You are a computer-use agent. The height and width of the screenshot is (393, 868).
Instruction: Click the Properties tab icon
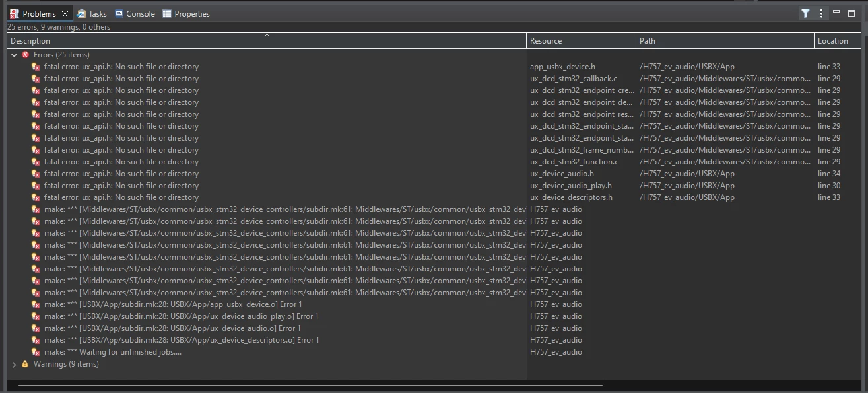pos(167,13)
